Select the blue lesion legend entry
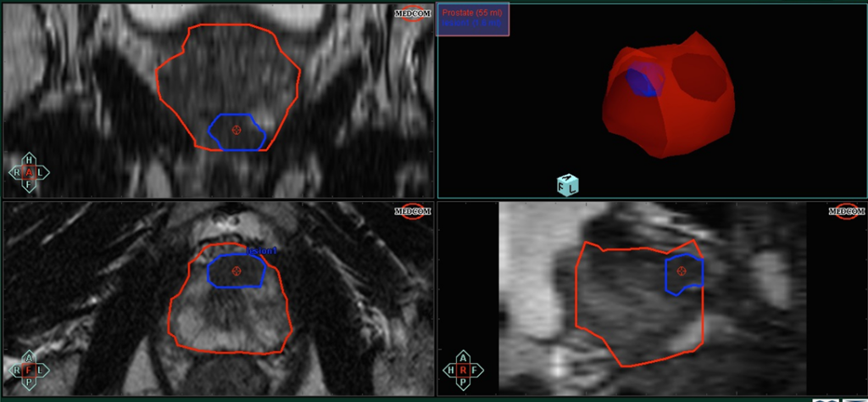Image resolution: width=868 pixels, height=402 pixels. point(472,25)
